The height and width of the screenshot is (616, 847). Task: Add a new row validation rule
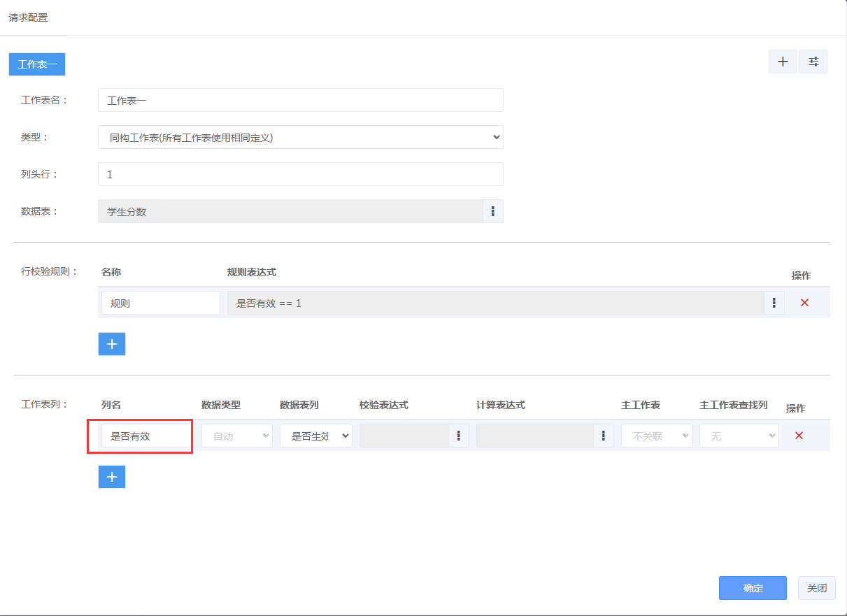112,344
